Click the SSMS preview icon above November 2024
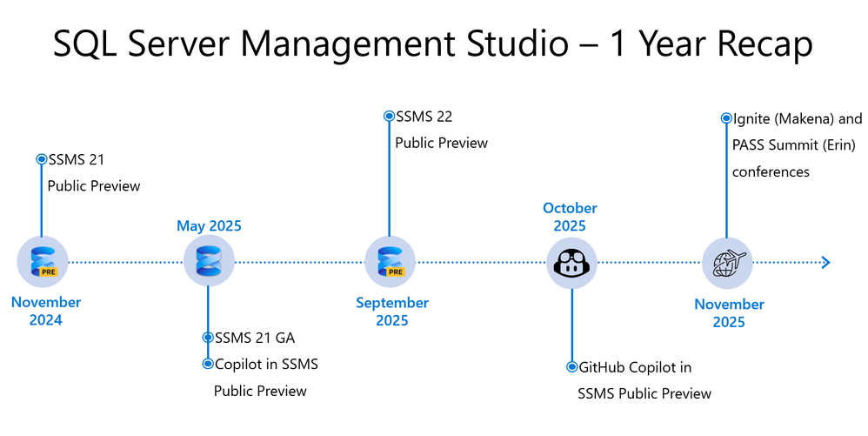 pyautogui.click(x=42, y=262)
